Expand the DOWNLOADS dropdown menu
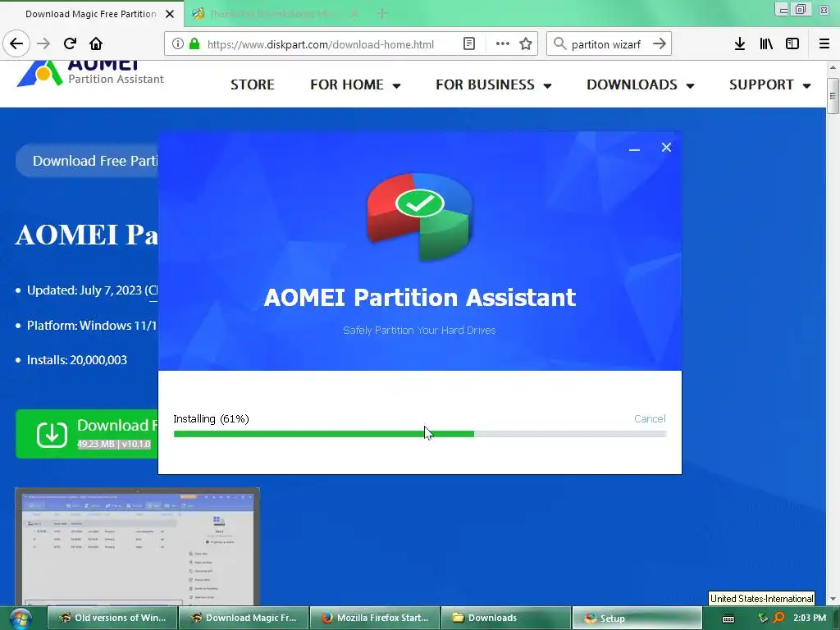Image resolution: width=840 pixels, height=630 pixels. click(640, 84)
